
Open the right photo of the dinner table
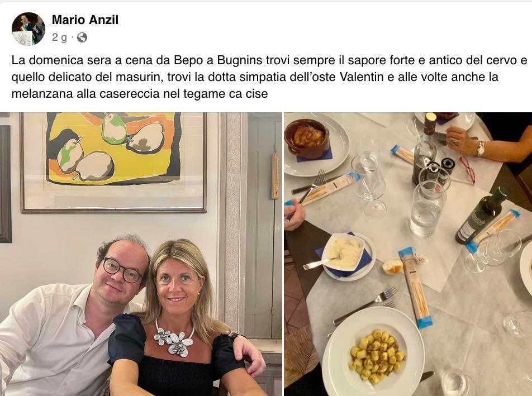click(408, 254)
